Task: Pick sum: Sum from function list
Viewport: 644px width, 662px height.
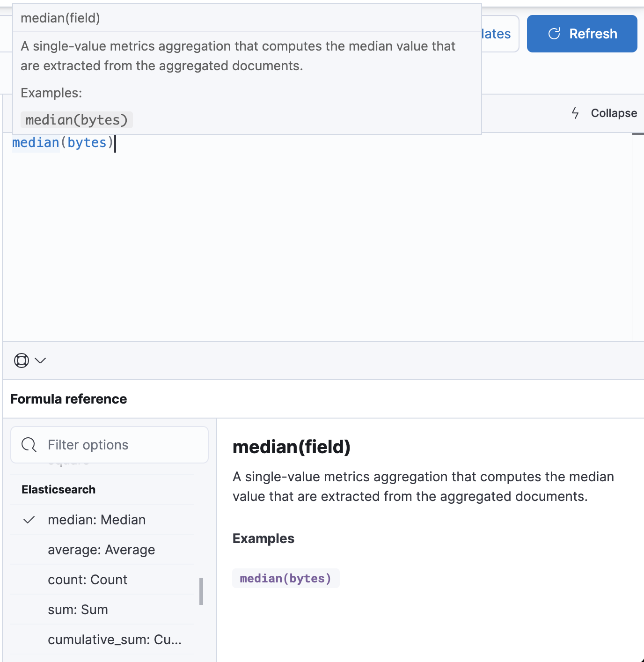Action: coord(78,610)
